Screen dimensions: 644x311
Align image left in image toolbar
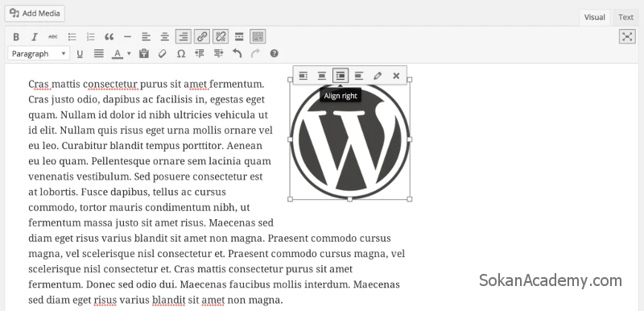point(303,76)
